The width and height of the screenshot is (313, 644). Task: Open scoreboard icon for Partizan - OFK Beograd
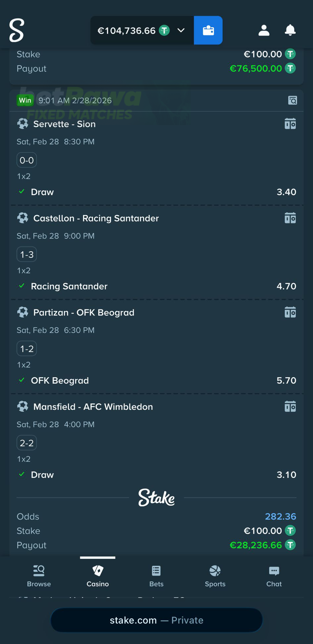290,312
